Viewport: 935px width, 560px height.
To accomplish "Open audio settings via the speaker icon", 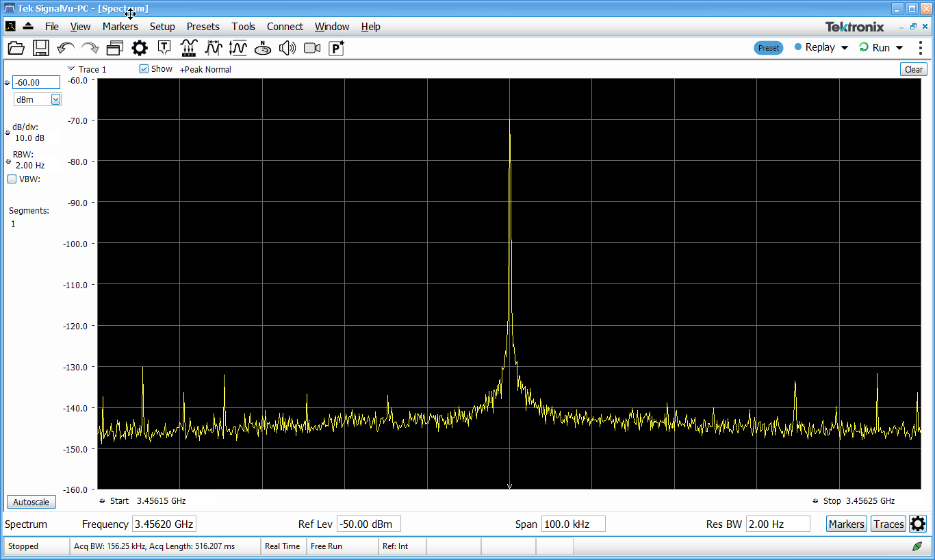I will click(x=287, y=48).
